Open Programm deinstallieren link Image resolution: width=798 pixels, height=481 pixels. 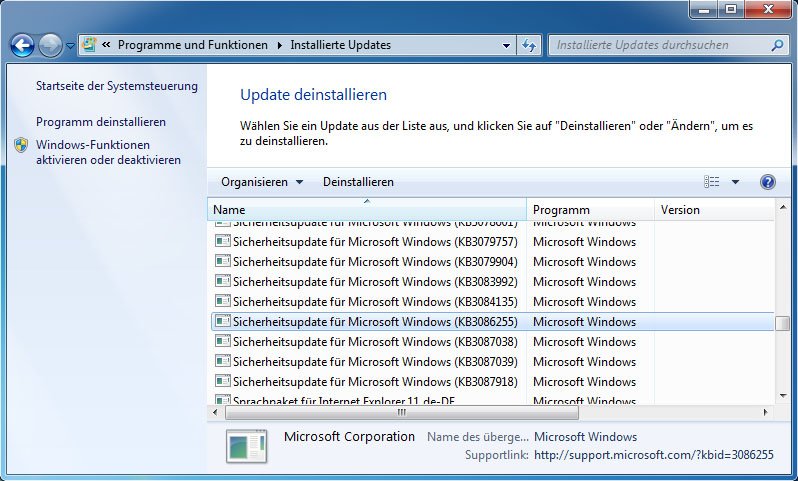point(101,122)
